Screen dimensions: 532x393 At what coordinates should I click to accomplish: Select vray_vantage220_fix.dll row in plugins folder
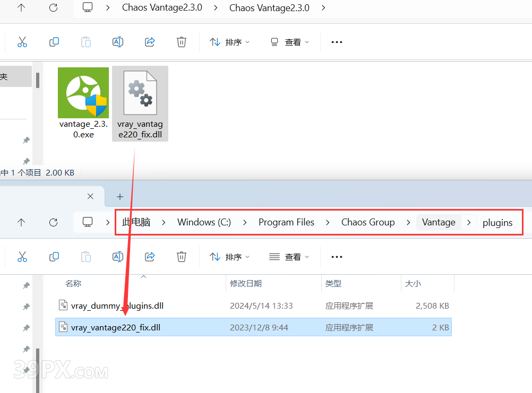[253, 327]
